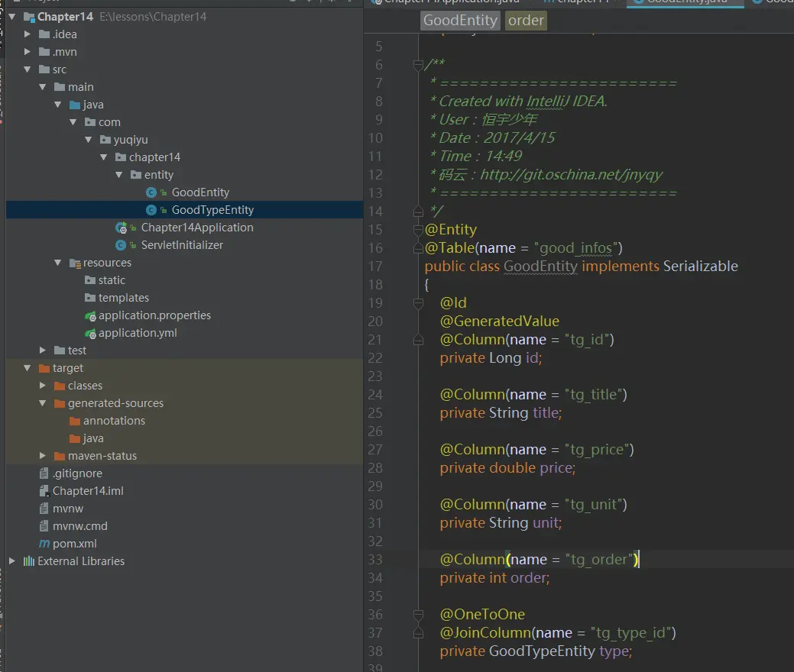The image size is (794, 672).
Task: Fold the @Id annotation block at line 19
Action: coord(418,303)
